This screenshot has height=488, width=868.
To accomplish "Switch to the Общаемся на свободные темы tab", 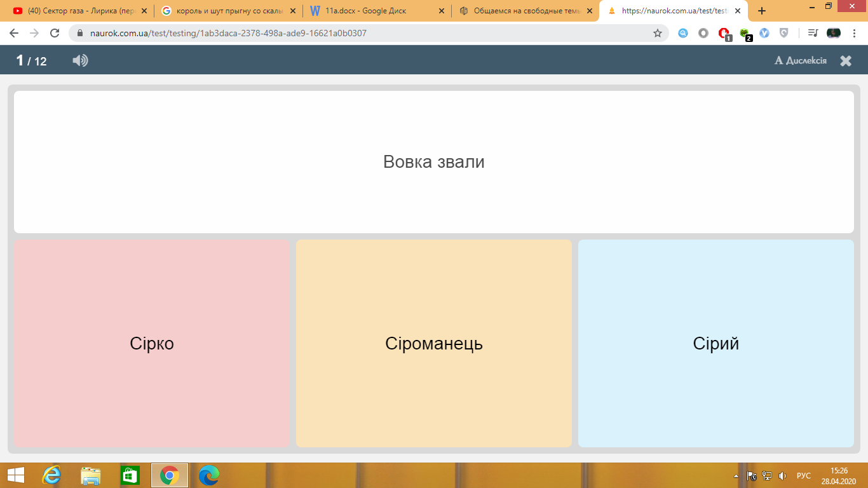I will coord(525,11).
